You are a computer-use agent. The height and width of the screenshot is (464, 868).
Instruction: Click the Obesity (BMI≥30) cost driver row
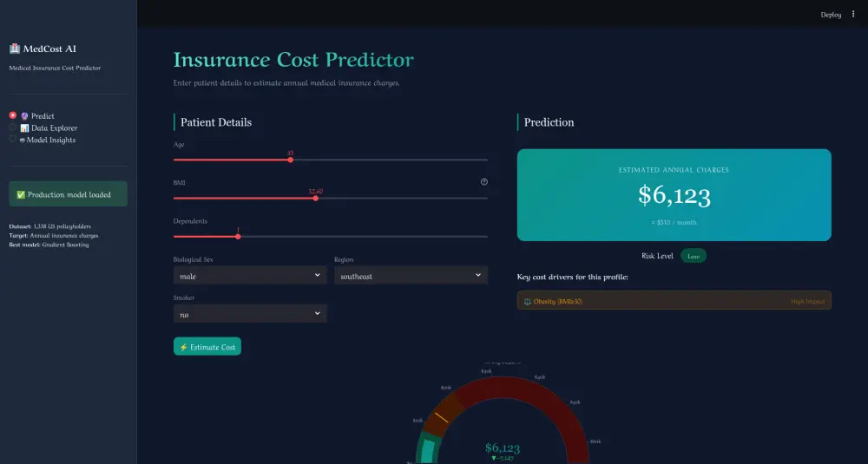click(674, 301)
